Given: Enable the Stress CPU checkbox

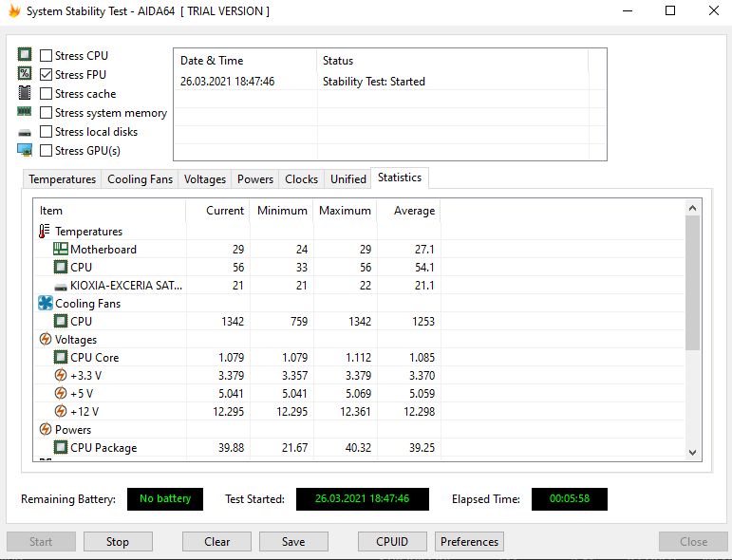Looking at the screenshot, I should coord(46,56).
